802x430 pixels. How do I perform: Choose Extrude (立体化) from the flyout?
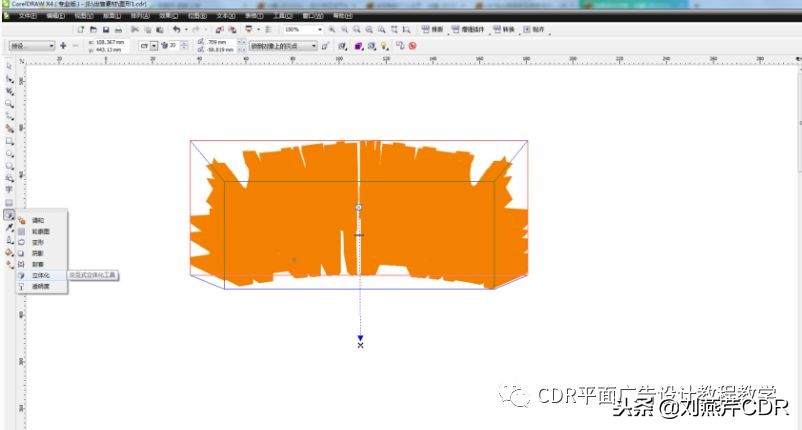(41, 275)
